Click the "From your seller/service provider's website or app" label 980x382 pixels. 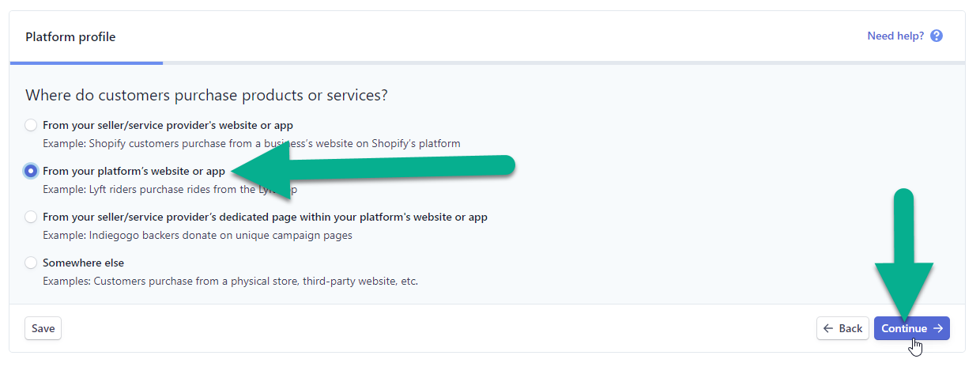coord(168,125)
